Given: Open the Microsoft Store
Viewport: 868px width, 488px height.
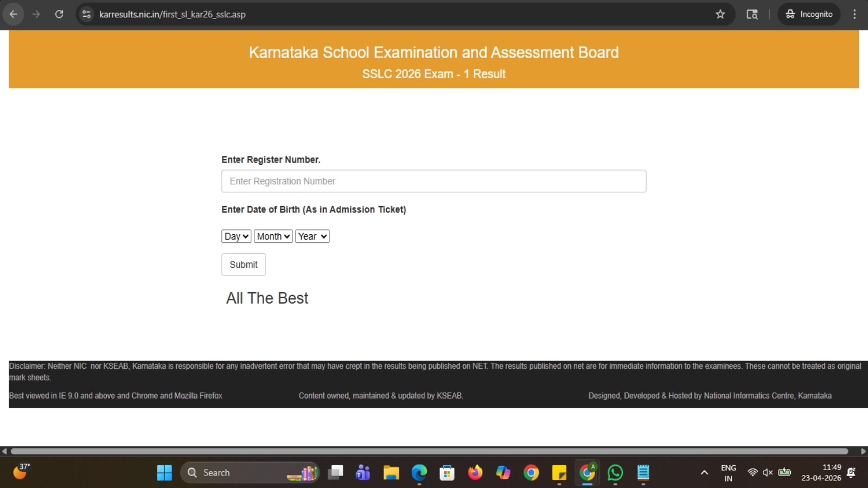Looking at the screenshot, I should 447,473.
